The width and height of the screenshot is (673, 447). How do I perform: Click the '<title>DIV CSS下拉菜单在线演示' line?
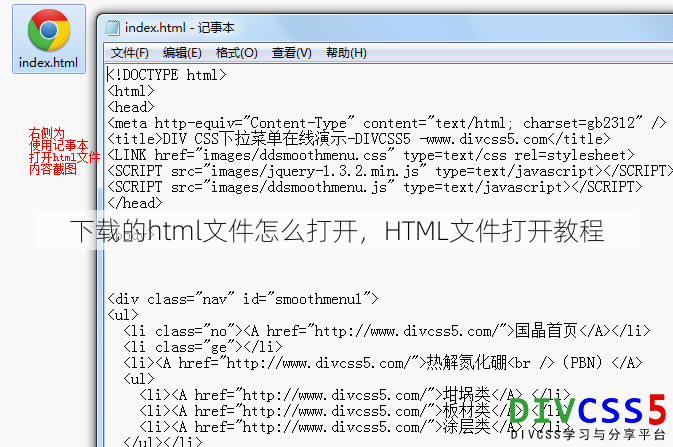click(359, 139)
